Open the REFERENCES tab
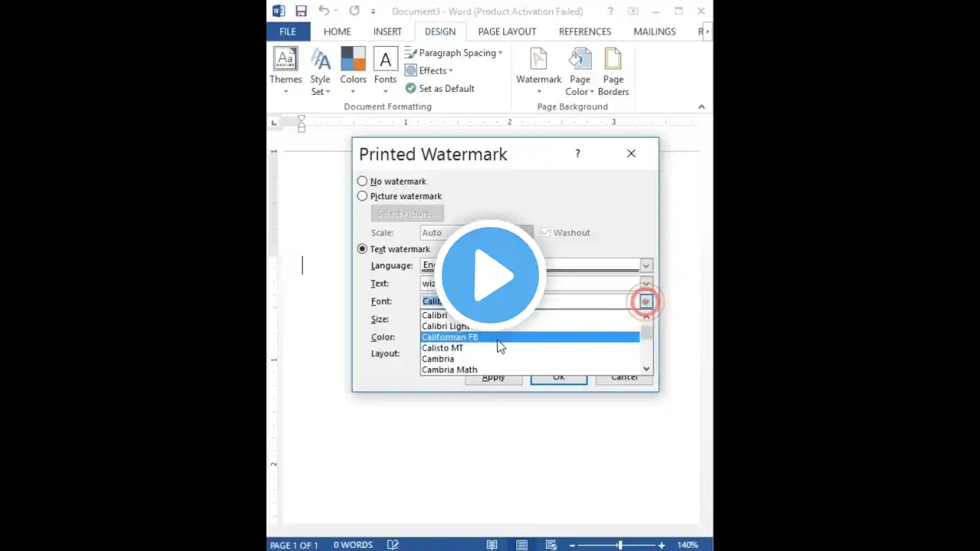Screen dimensions: 980x551 click(x=585, y=31)
